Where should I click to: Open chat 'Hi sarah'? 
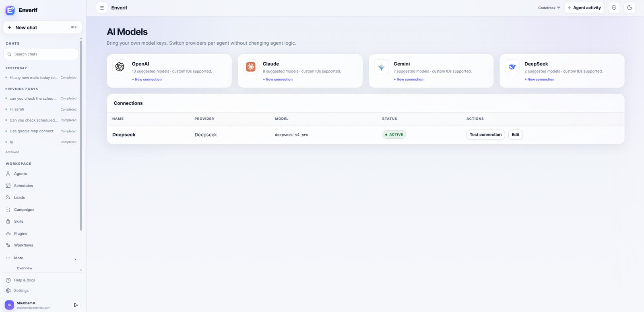41,109
